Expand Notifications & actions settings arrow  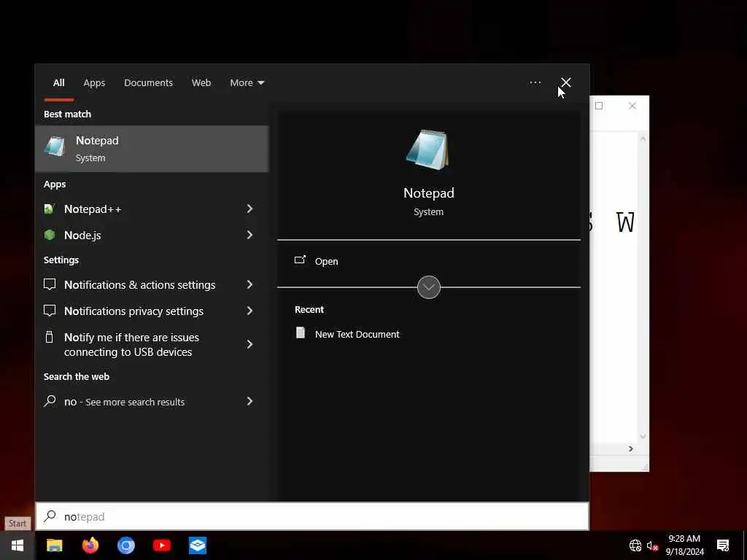coord(249,284)
